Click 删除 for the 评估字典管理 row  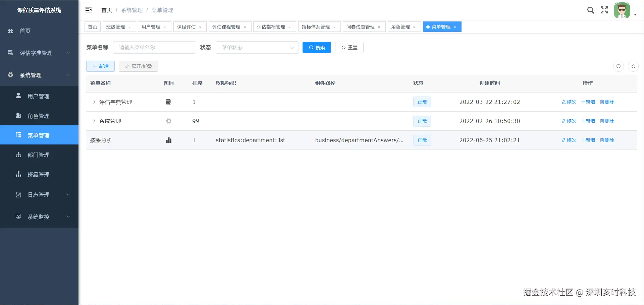(x=607, y=102)
